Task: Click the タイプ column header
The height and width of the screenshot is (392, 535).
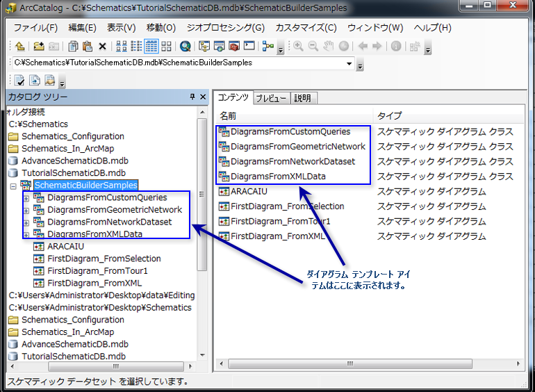Action: click(x=389, y=115)
